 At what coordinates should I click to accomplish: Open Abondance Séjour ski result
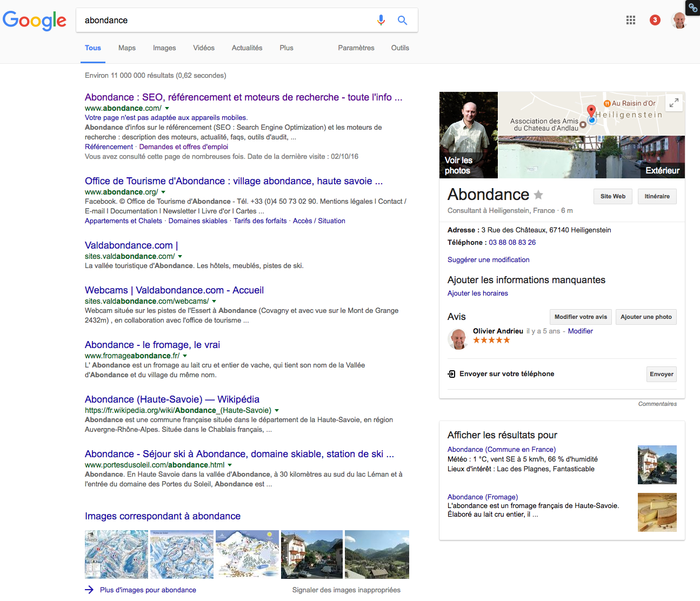click(239, 454)
